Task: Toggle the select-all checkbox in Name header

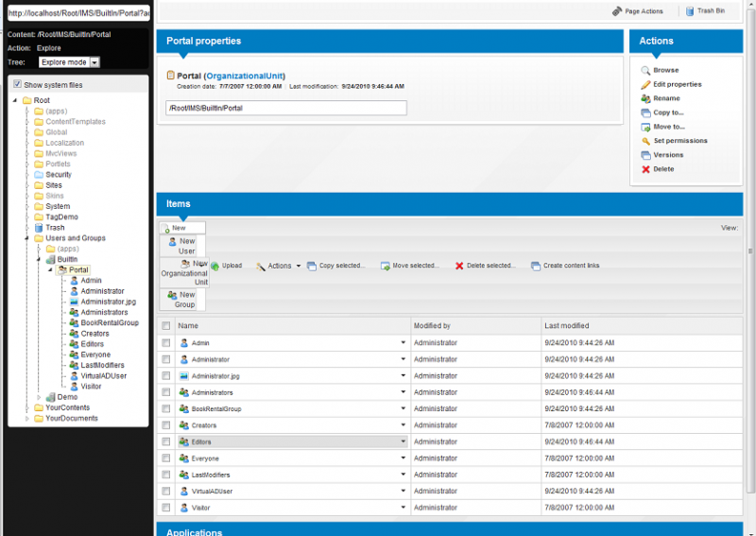Action: 166,325
